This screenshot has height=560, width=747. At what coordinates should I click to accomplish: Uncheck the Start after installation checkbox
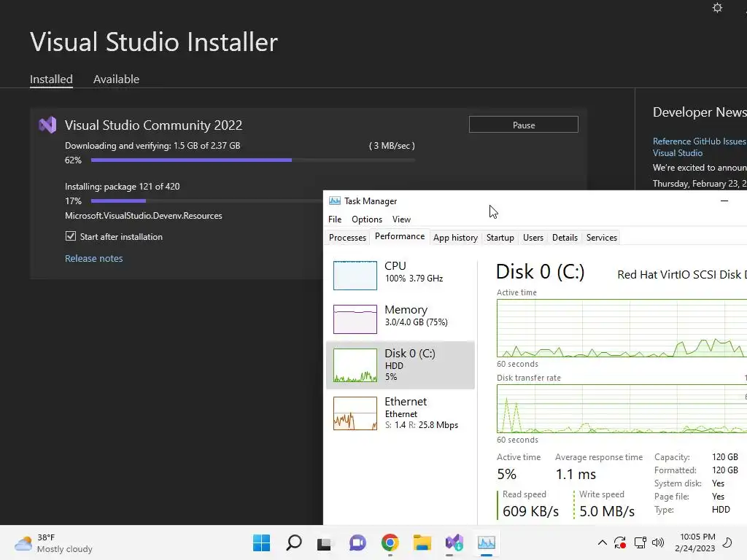(71, 236)
